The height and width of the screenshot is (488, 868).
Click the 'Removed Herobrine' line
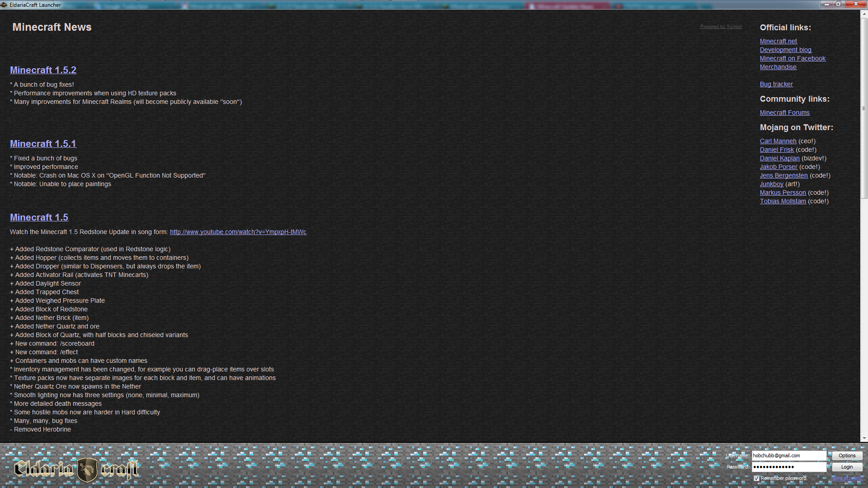[41, 429]
